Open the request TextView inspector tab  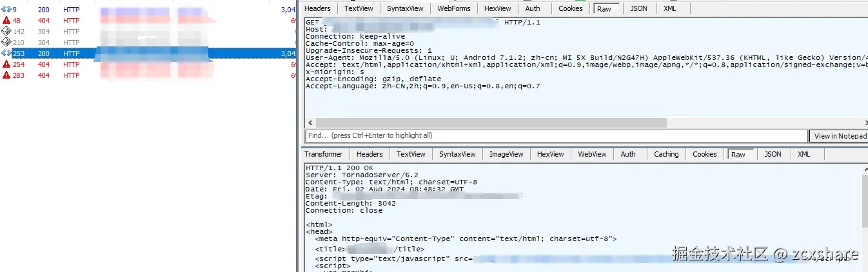359,8
